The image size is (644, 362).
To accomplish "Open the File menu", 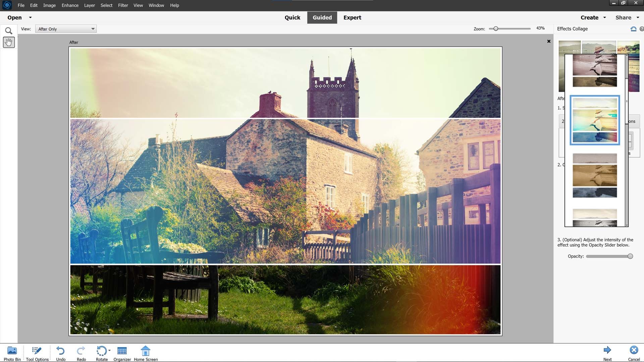I will [21, 5].
